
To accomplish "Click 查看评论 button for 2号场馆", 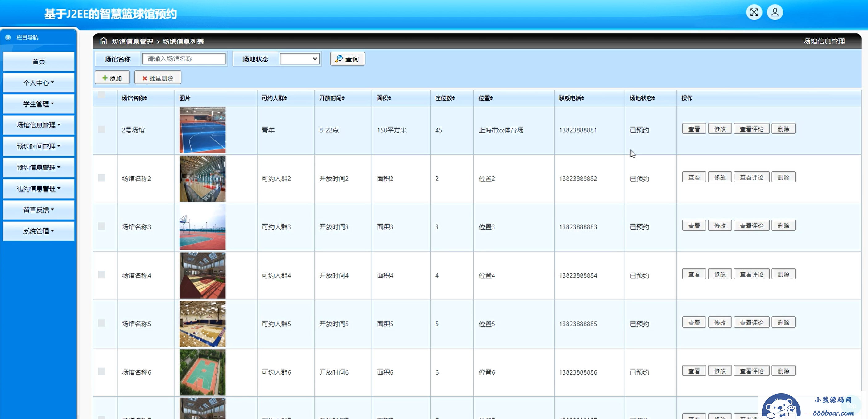I will (751, 129).
